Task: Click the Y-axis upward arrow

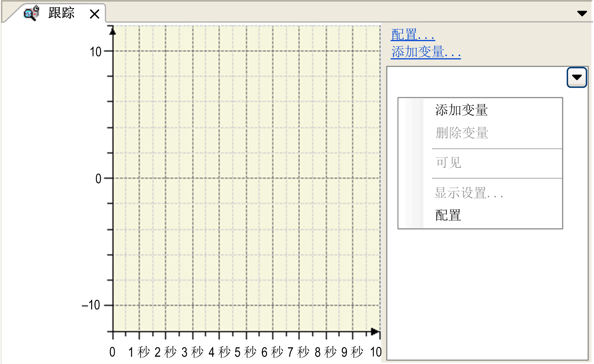Action: coord(113,31)
